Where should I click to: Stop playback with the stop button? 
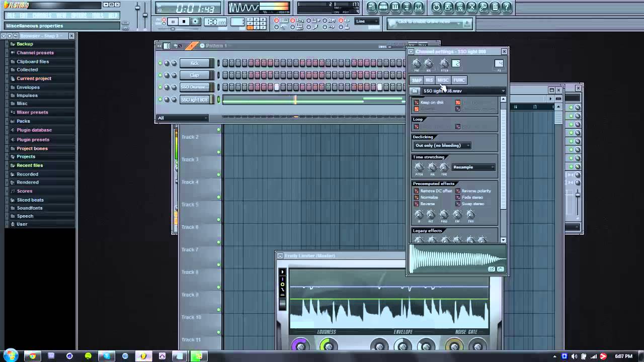pyautogui.click(x=184, y=22)
